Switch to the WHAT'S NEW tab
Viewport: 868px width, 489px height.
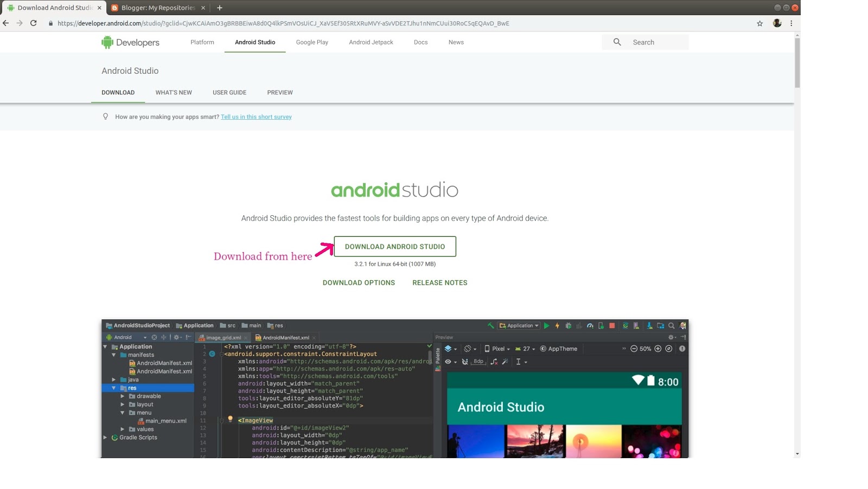pos(173,92)
